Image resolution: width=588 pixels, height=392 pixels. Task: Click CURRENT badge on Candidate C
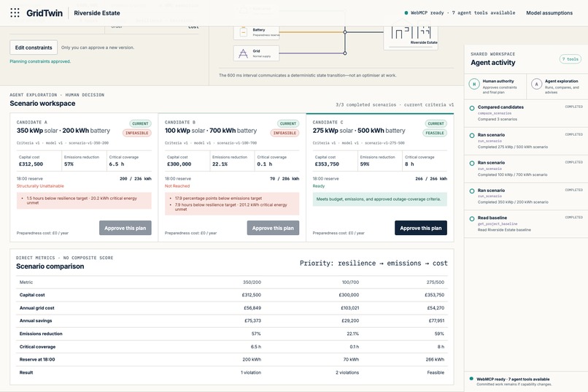click(x=436, y=123)
